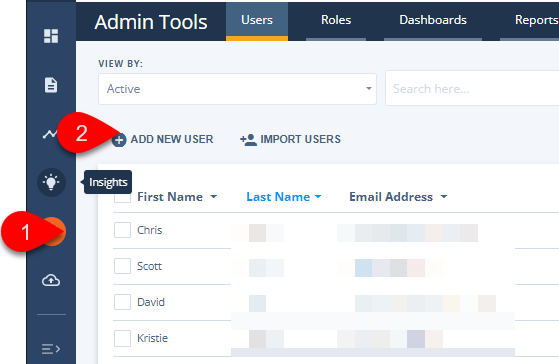Check the box for Scott
Image resolution: width=559 pixels, height=364 pixels.
122,266
